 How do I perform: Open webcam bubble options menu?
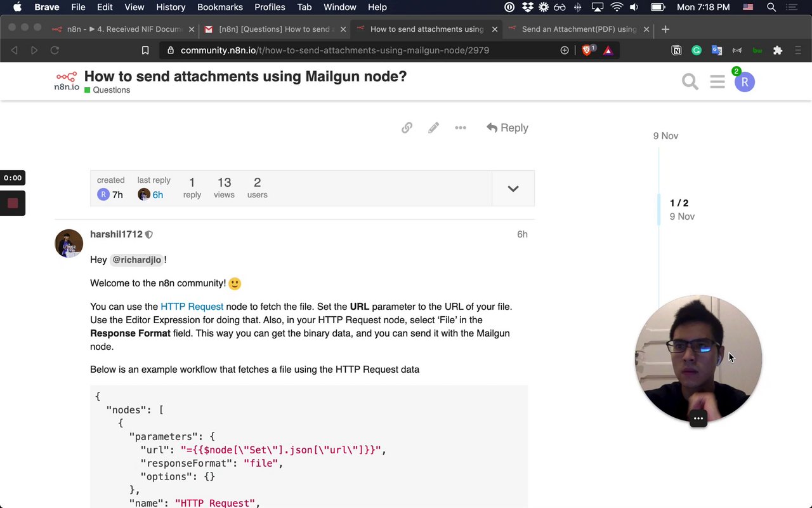point(698,418)
